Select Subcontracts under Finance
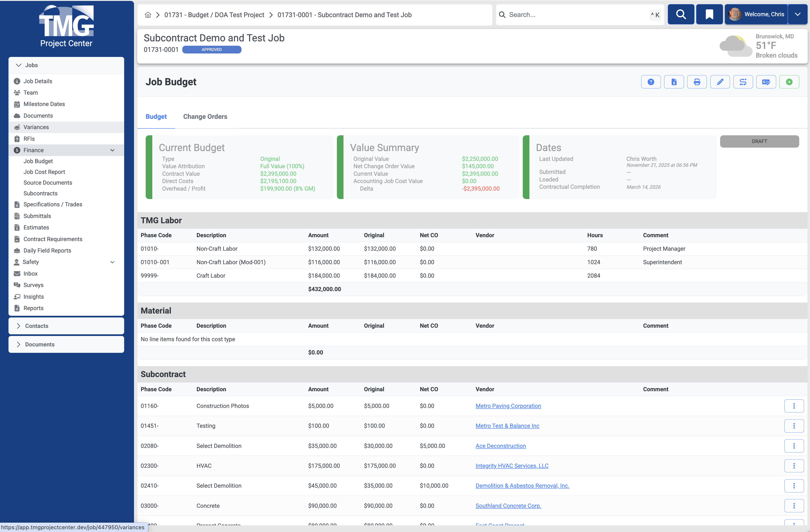The height and width of the screenshot is (532, 810). click(40, 193)
